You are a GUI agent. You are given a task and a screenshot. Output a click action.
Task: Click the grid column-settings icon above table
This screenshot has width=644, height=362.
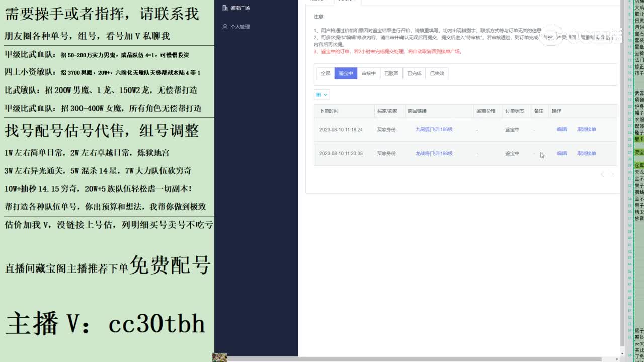coord(318,95)
